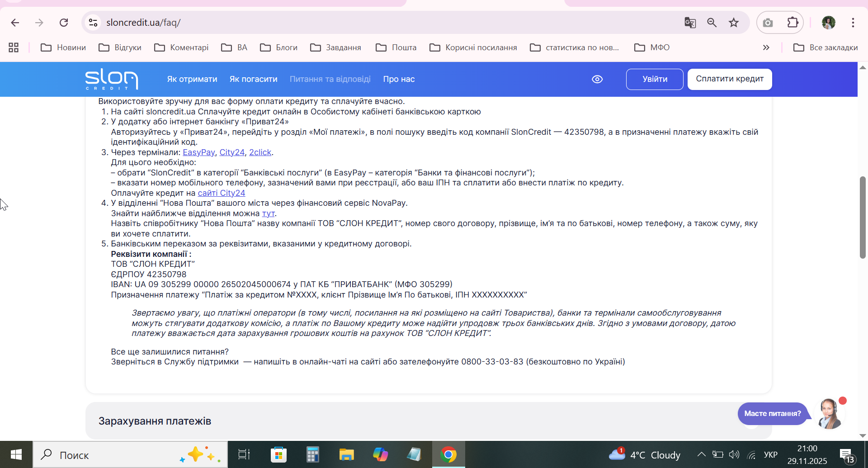Click the scrollbar down arrow
868x468 pixels.
863,436
